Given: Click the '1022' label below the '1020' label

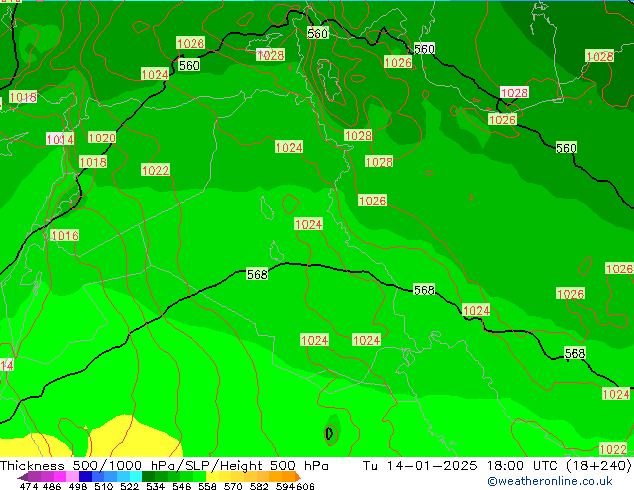Looking at the screenshot, I should 155,170.
